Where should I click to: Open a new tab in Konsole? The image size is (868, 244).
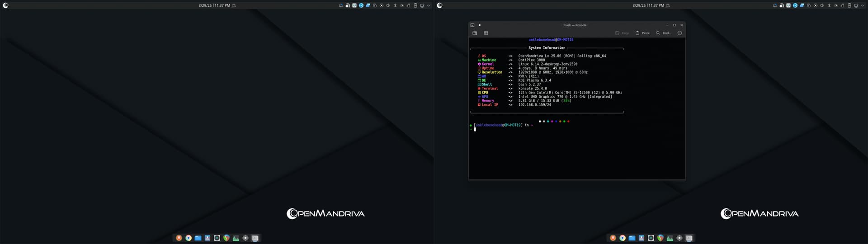pos(475,33)
